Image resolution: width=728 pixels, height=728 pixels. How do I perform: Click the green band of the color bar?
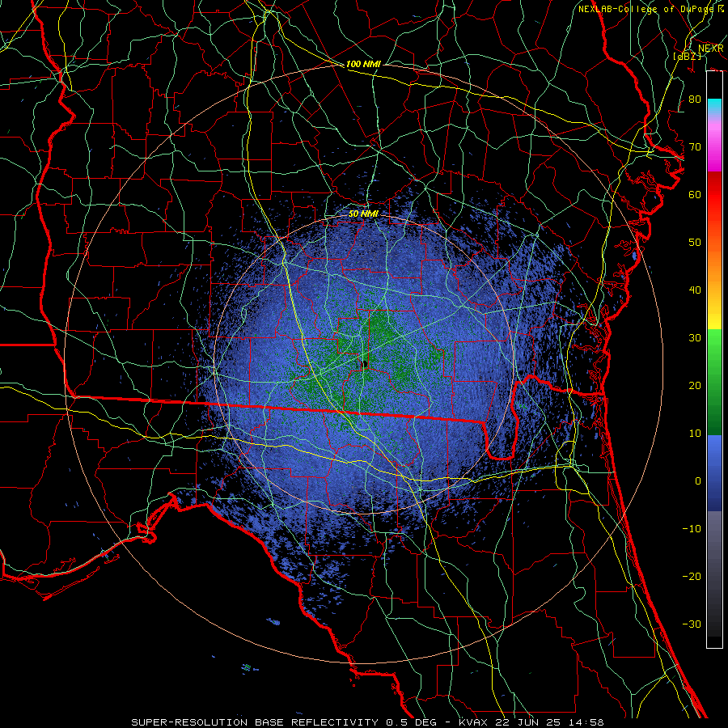coord(714,382)
